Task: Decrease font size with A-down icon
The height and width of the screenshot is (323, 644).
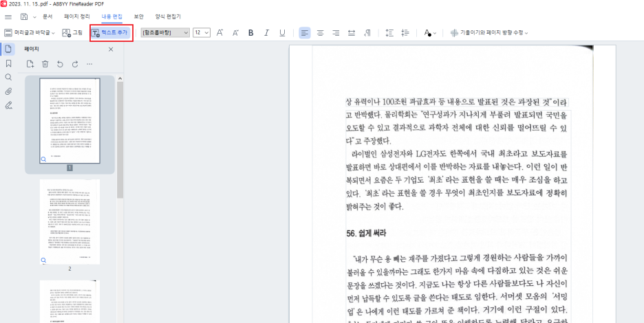Action: 235,33
